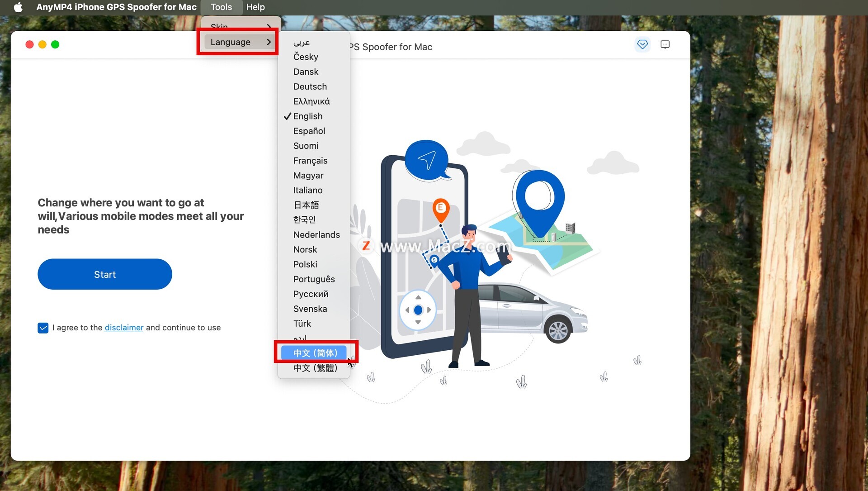
Task: Select Magyar language
Action: (314, 176)
